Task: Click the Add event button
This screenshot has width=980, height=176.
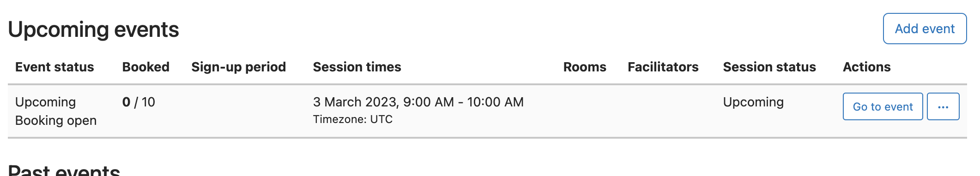Action: pyautogui.click(x=925, y=29)
